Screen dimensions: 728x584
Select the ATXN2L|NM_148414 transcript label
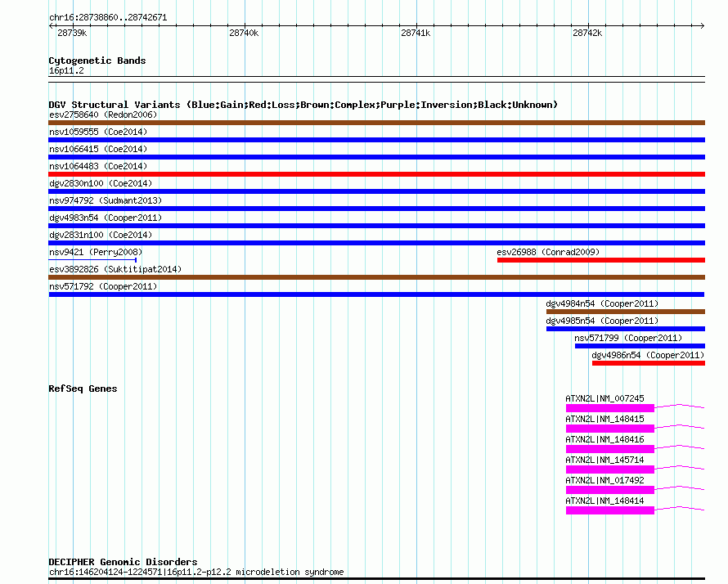(605, 501)
